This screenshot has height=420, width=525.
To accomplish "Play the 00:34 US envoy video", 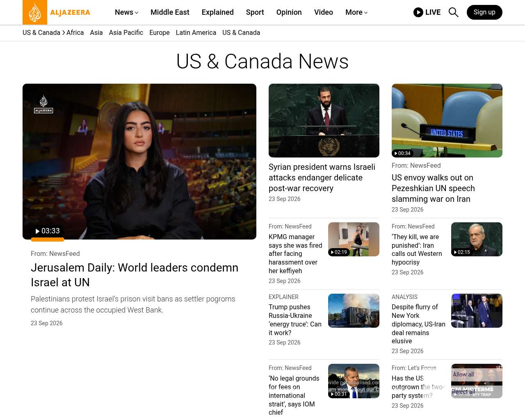I will coord(402,153).
